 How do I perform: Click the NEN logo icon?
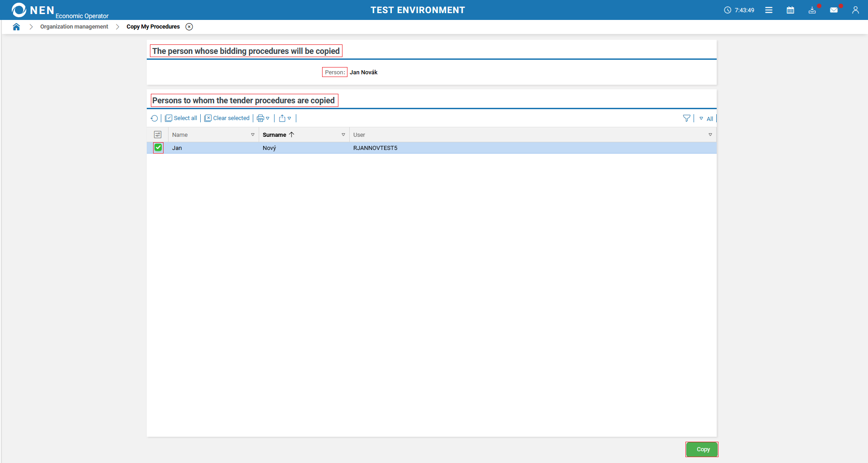[x=19, y=10]
